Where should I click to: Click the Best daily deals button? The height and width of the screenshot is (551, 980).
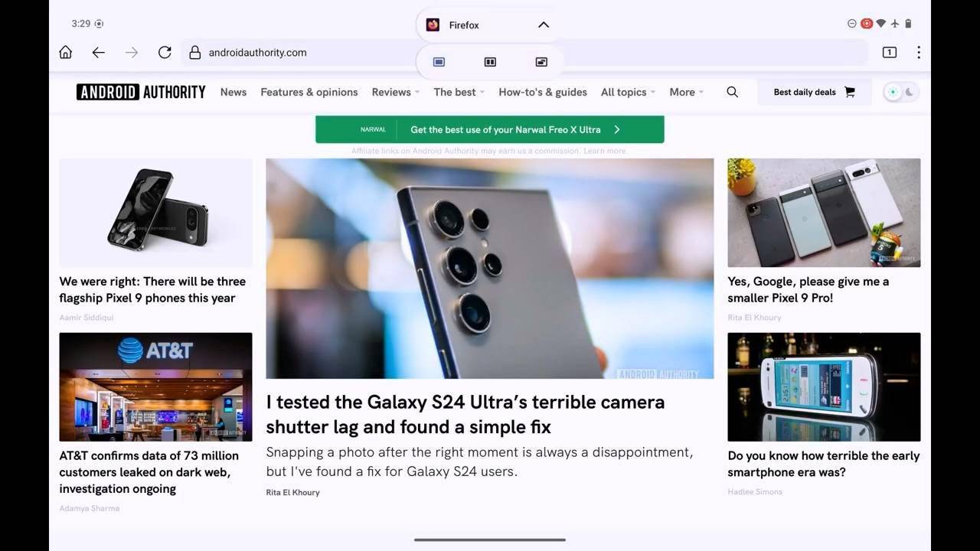(814, 92)
